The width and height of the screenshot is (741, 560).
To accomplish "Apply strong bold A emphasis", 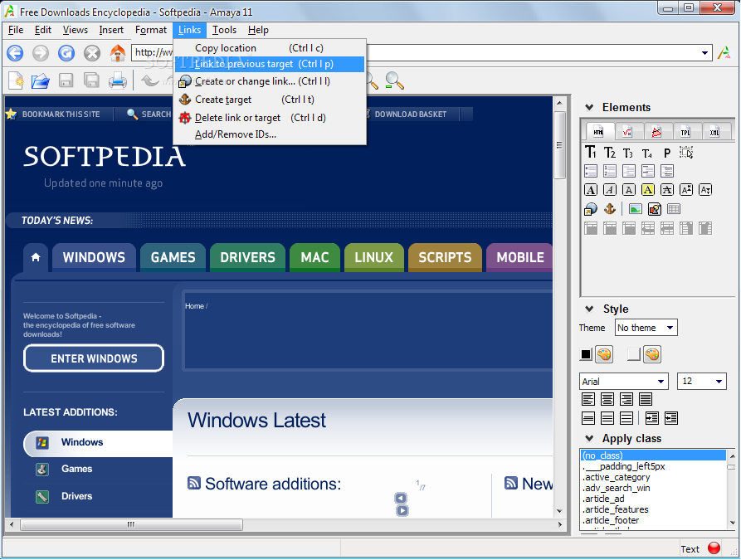I will [x=591, y=190].
